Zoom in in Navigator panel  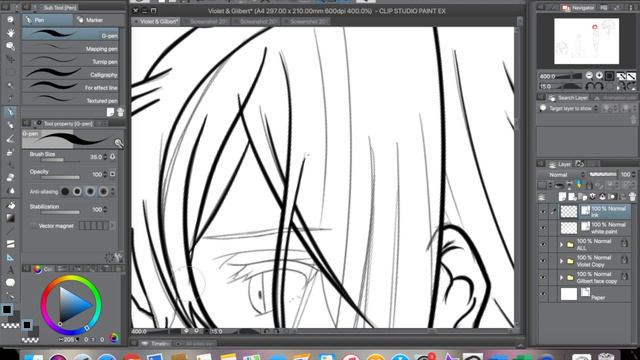599,76
